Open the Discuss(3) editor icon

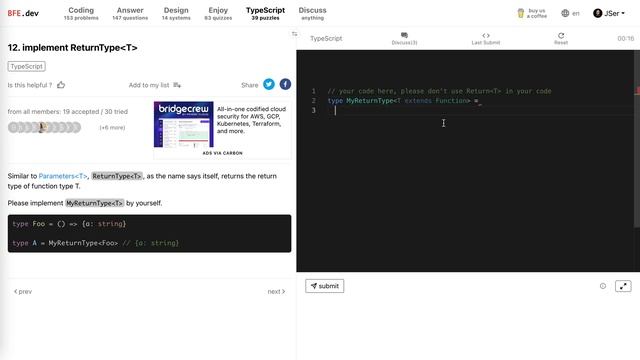[x=404, y=38]
